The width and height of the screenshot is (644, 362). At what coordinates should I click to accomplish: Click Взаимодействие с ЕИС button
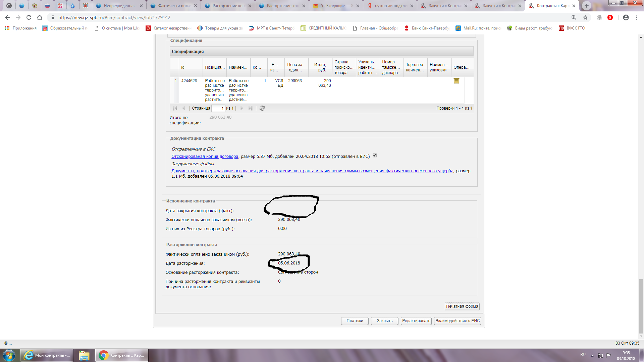point(458,321)
